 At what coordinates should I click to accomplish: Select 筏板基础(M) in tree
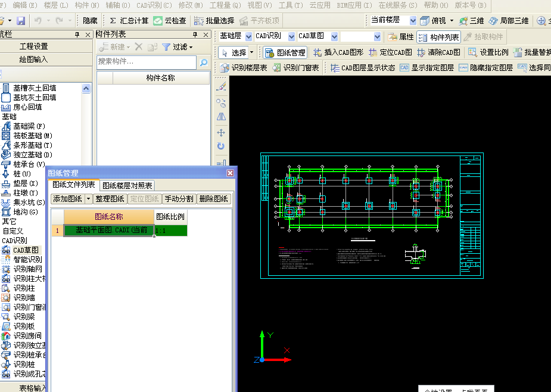coord(28,136)
